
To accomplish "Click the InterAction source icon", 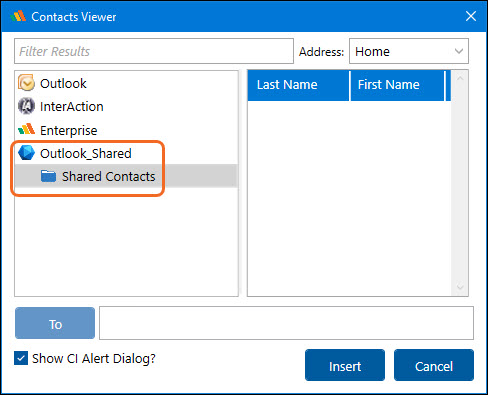I will [x=26, y=106].
